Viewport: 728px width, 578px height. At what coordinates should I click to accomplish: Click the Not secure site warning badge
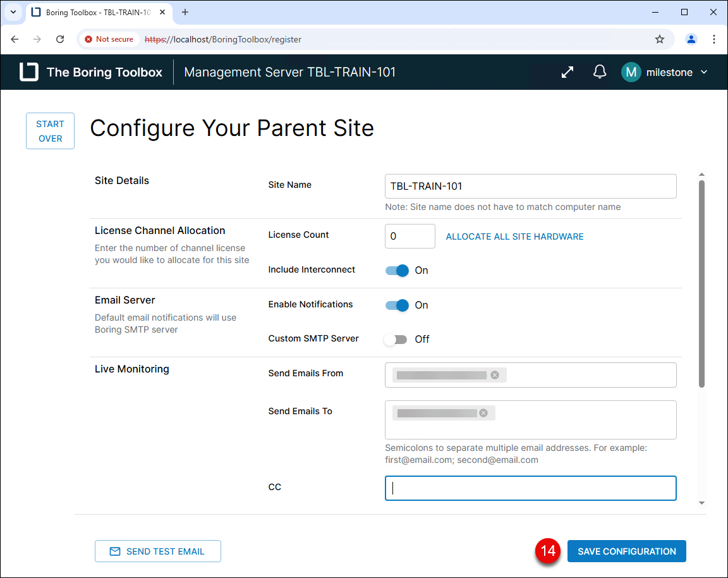[109, 39]
